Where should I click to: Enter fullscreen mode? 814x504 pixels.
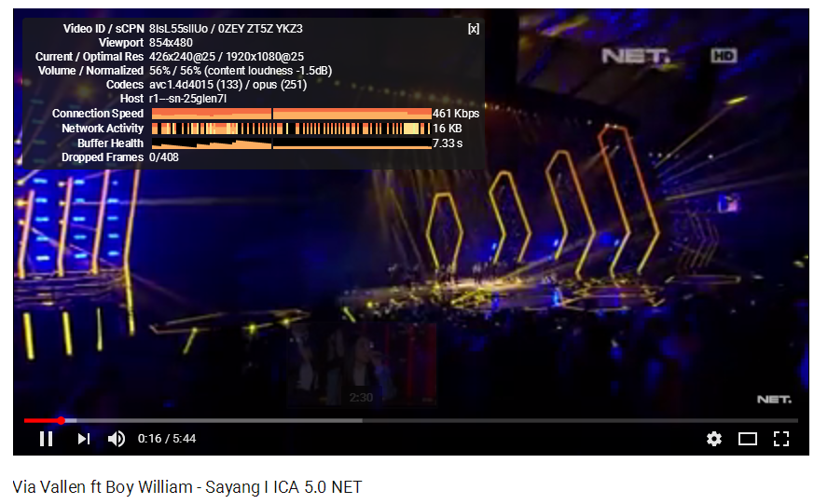(x=780, y=439)
